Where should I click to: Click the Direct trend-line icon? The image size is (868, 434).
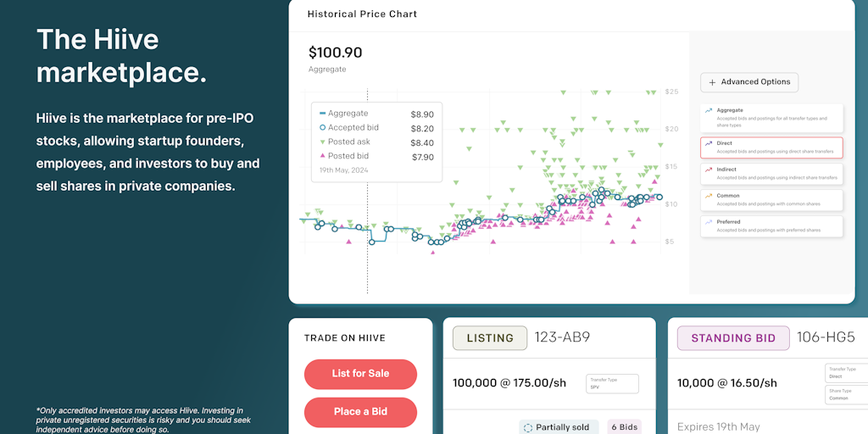coord(709,143)
